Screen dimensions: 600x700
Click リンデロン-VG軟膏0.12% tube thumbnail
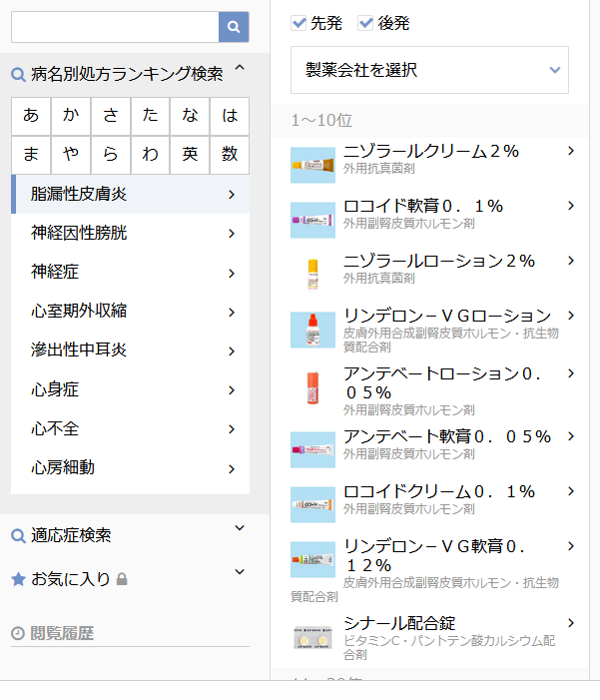pyautogui.click(x=312, y=560)
